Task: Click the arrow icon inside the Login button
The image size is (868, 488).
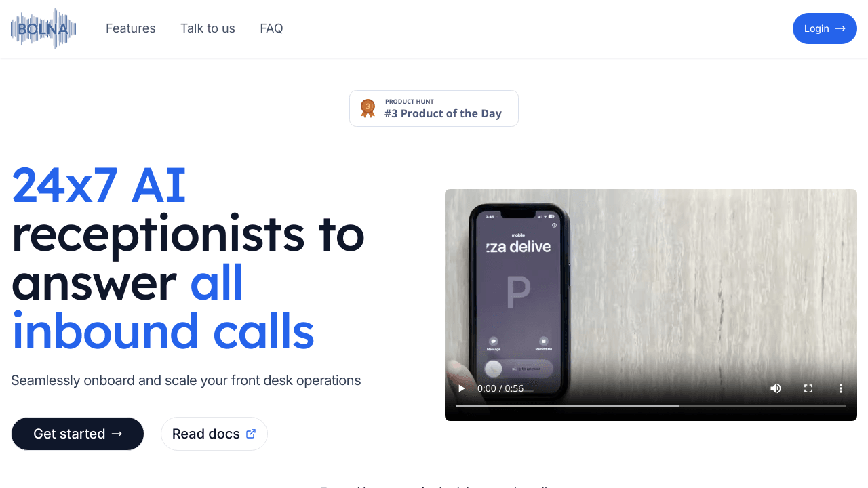Action: [840, 28]
